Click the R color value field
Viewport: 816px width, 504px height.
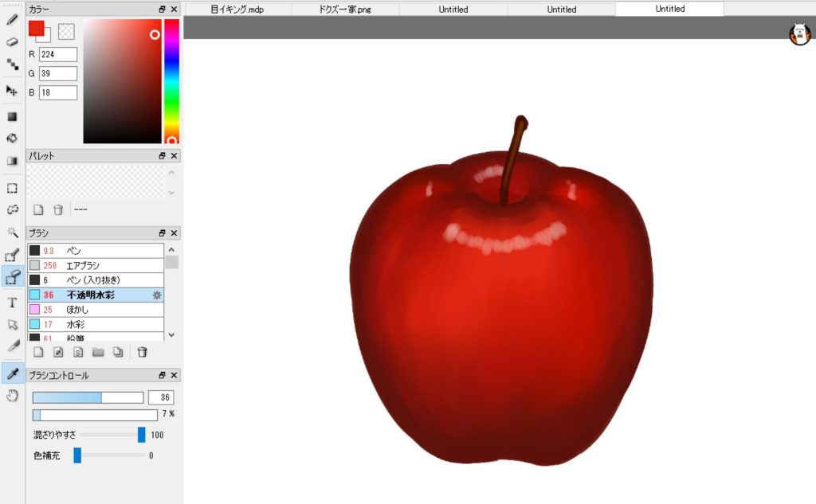[x=57, y=54]
